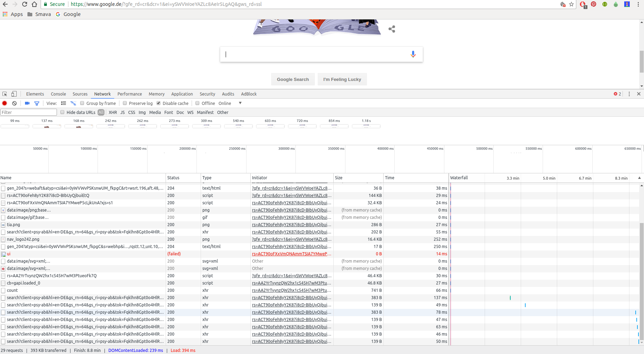Open the Elements tab
This screenshot has width=644, height=354.
35,94
